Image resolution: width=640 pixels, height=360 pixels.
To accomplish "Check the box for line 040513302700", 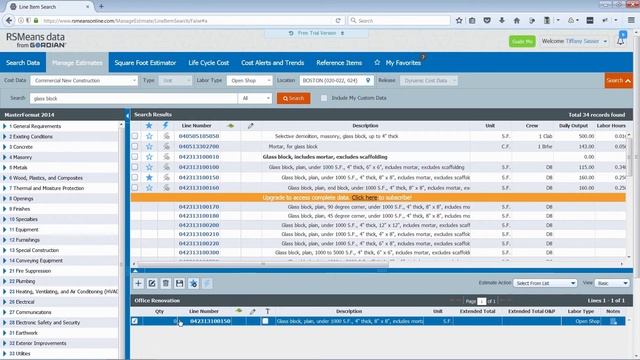I will 135,146.
